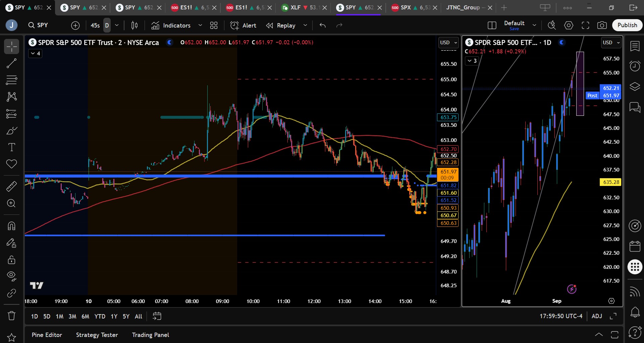Remove drawings with the trash icon

11,315
